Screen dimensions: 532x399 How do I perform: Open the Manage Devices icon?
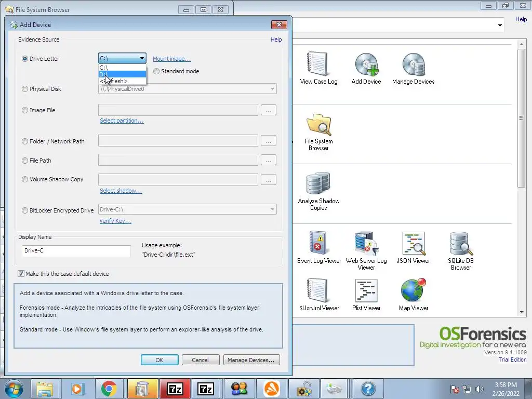click(x=413, y=68)
